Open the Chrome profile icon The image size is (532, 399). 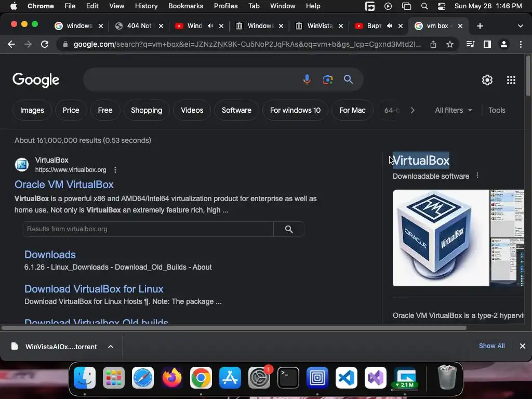tap(504, 44)
